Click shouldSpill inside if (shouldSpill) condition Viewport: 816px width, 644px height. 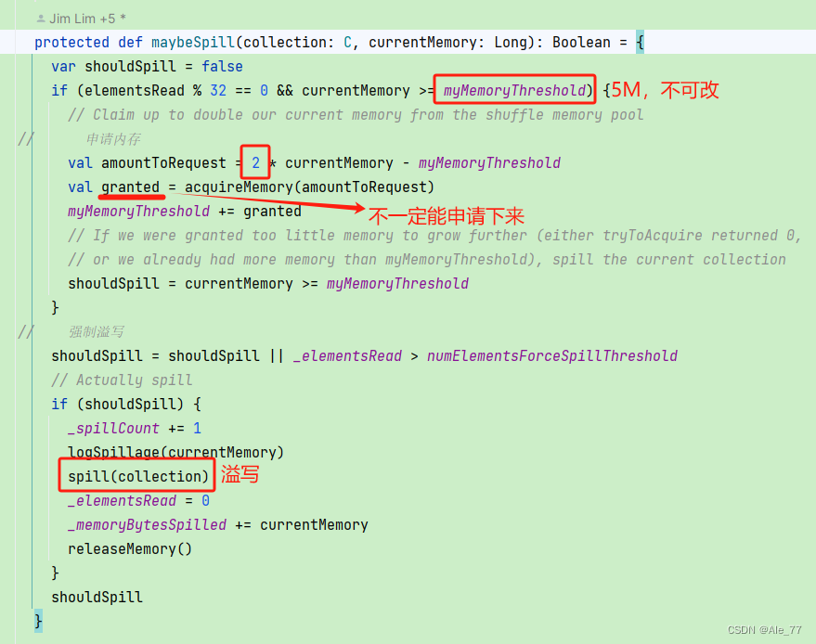click(130, 405)
